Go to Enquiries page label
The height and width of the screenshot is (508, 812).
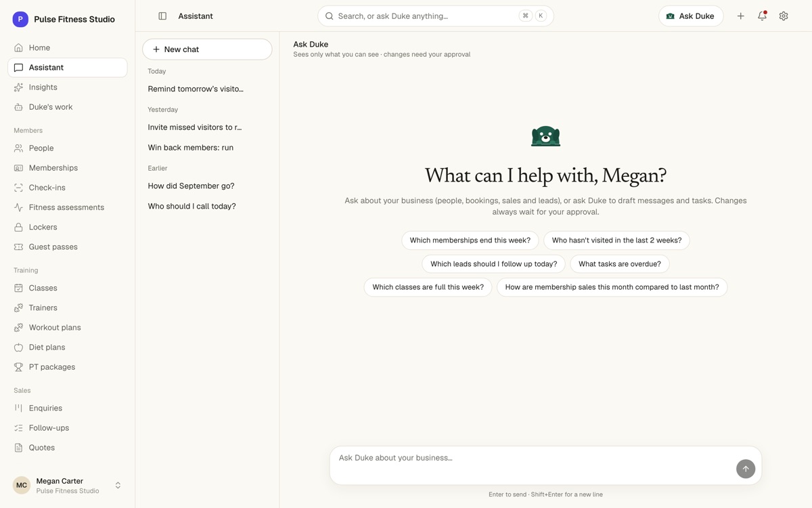tap(45, 408)
